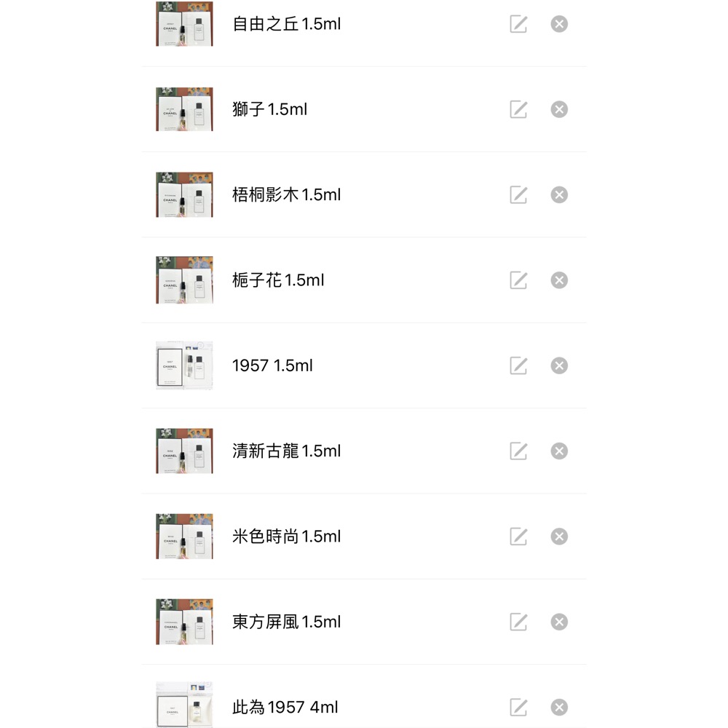Edit the 此為1957 4ml item
728x728 pixels.
tap(518, 707)
